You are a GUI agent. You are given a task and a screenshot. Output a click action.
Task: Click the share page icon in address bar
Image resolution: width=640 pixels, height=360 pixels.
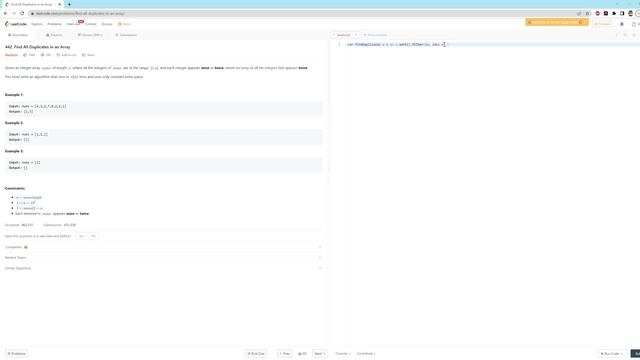(x=579, y=13)
